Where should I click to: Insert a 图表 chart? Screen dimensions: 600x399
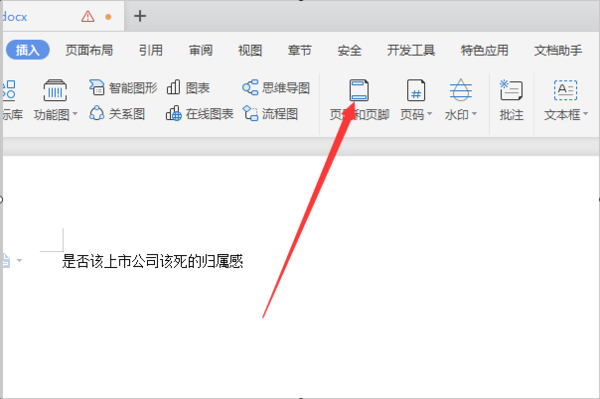188,88
